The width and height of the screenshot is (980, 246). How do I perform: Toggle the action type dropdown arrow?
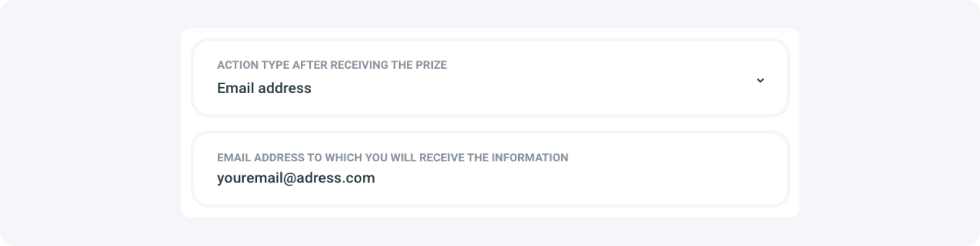[760, 80]
